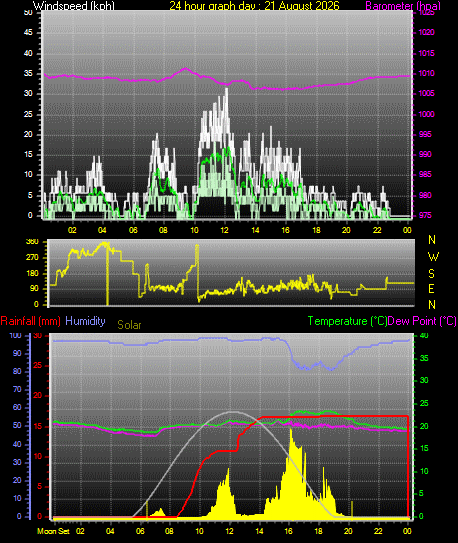Click the barometer peak near 09:30
Screen dimensions: 458x543
tap(185, 69)
